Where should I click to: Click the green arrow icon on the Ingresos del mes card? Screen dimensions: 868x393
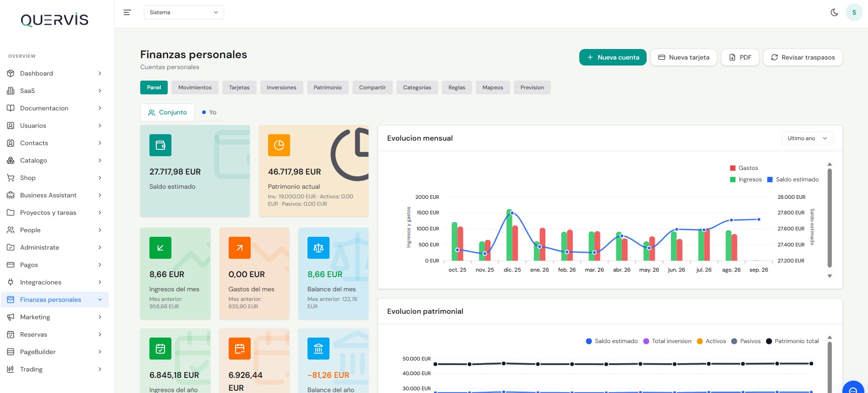click(160, 248)
